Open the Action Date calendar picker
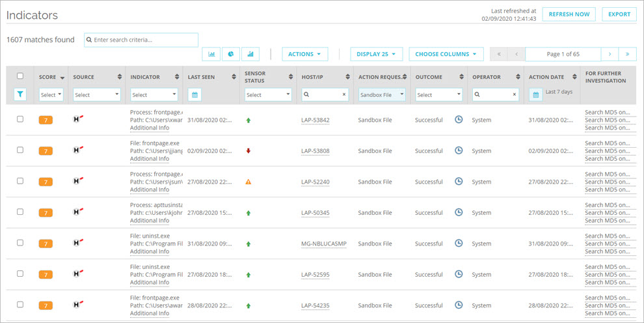Image resolution: width=644 pixels, height=323 pixels. click(x=535, y=95)
